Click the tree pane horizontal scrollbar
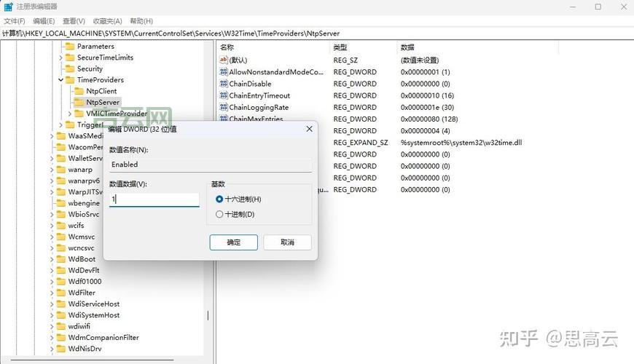 tap(93, 359)
